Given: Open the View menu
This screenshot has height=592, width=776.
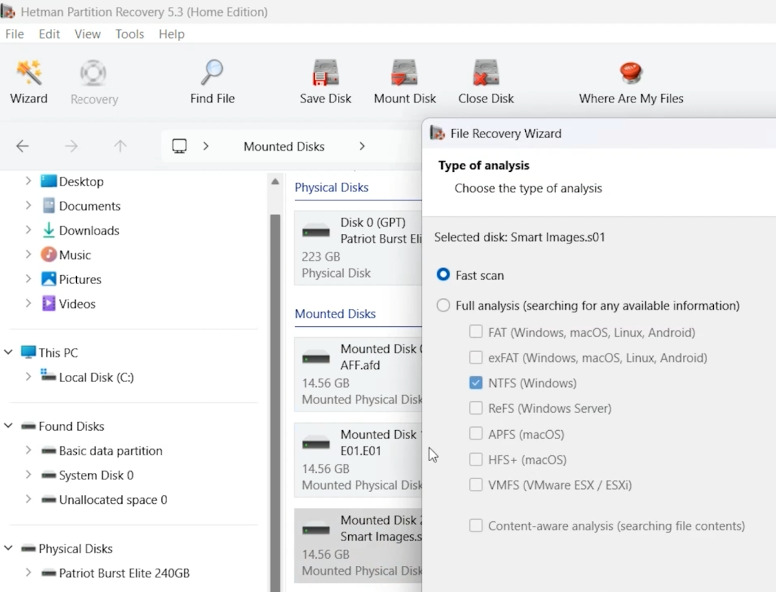Looking at the screenshot, I should point(87,34).
